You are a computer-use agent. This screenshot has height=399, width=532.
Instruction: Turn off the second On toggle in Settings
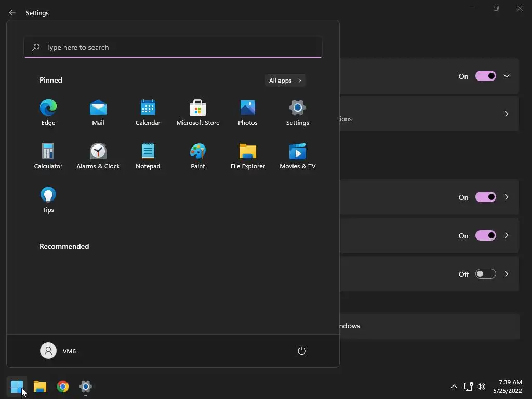[486, 197]
